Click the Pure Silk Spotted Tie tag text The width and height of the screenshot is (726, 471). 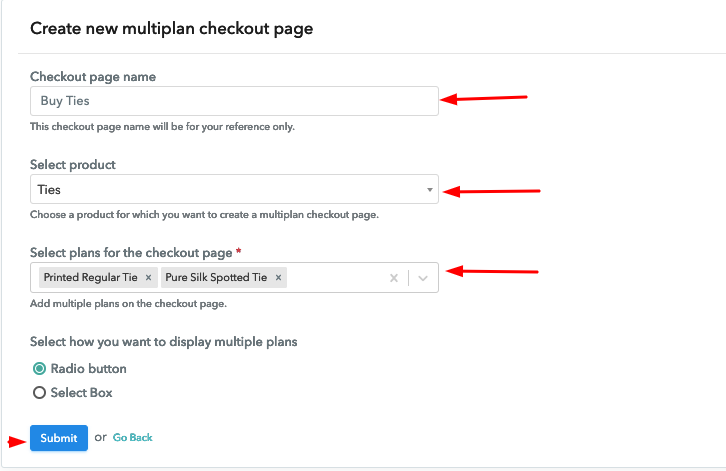pos(216,278)
